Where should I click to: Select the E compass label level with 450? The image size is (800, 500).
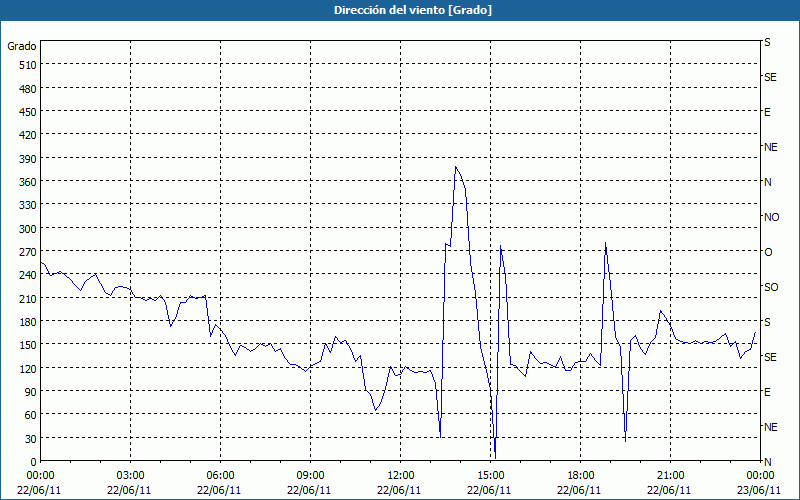767,112
